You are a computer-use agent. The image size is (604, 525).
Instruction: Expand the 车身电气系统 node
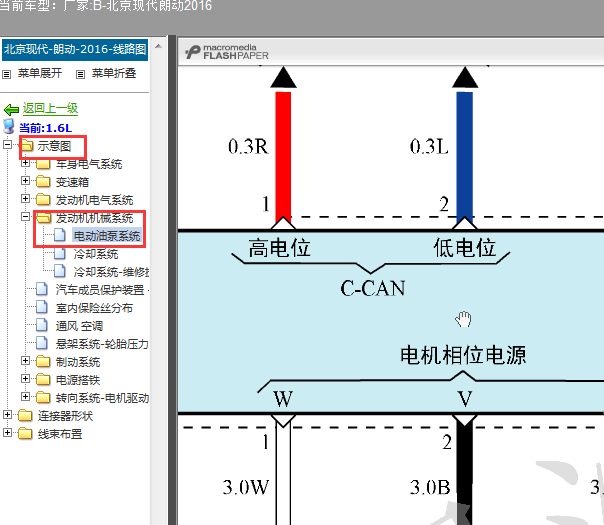[25, 163]
